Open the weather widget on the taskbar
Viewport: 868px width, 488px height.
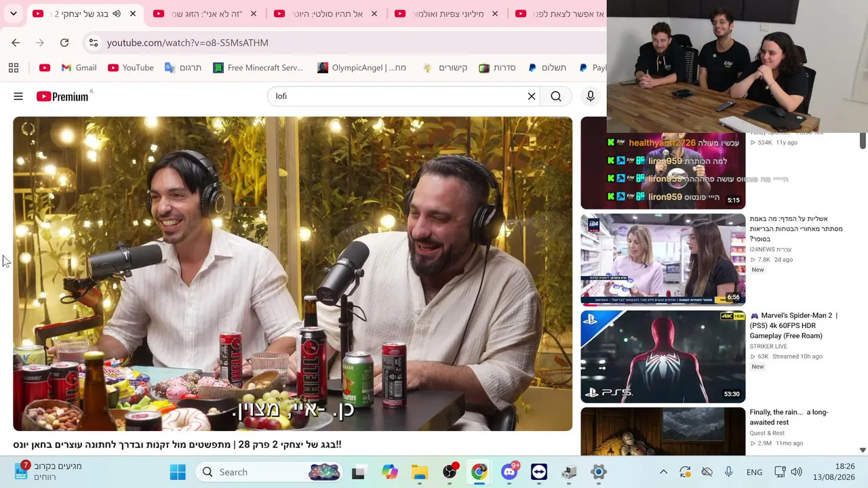pos(49,472)
